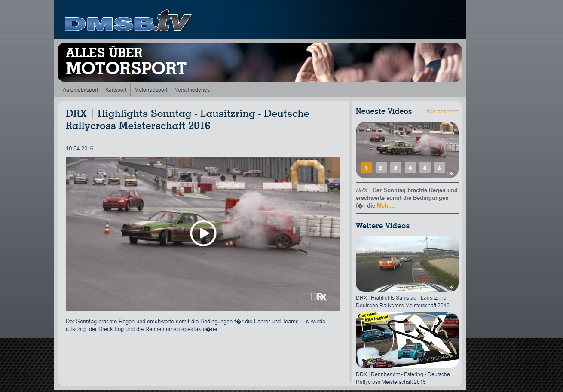Switch to slide 2 in newest videos
The image size is (563, 392).
[381, 168]
